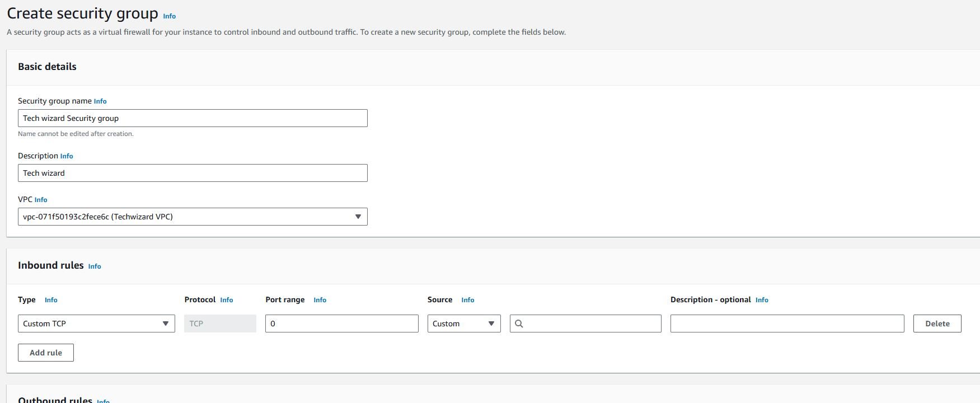Expand the VPC selection dropdown

click(193, 217)
